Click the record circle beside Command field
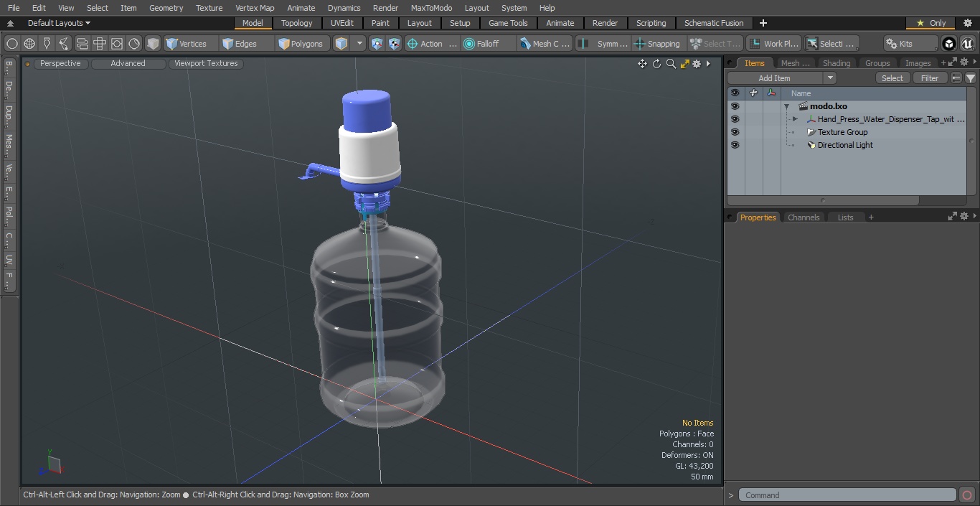 [x=966, y=495]
